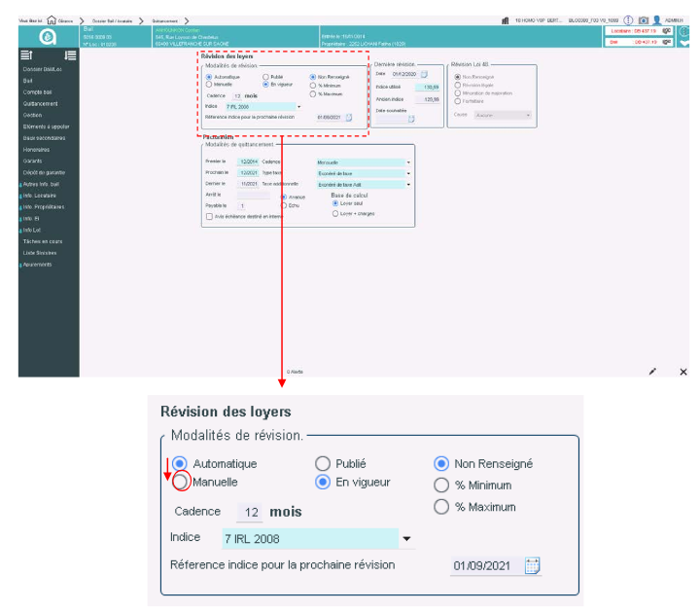The height and width of the screenshot is (612, 700).
Task: Click the pencil edit icon at bottom right
Action: [x=652, y=371]
